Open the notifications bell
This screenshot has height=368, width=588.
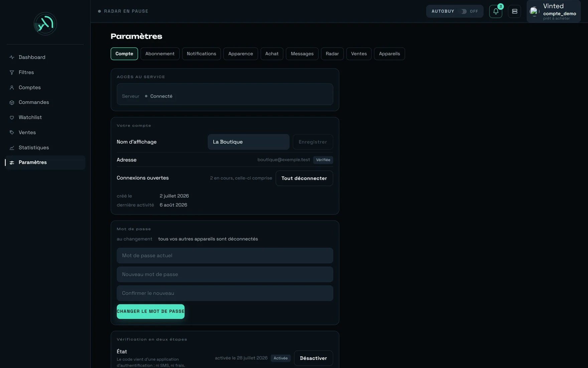point(496,11)
